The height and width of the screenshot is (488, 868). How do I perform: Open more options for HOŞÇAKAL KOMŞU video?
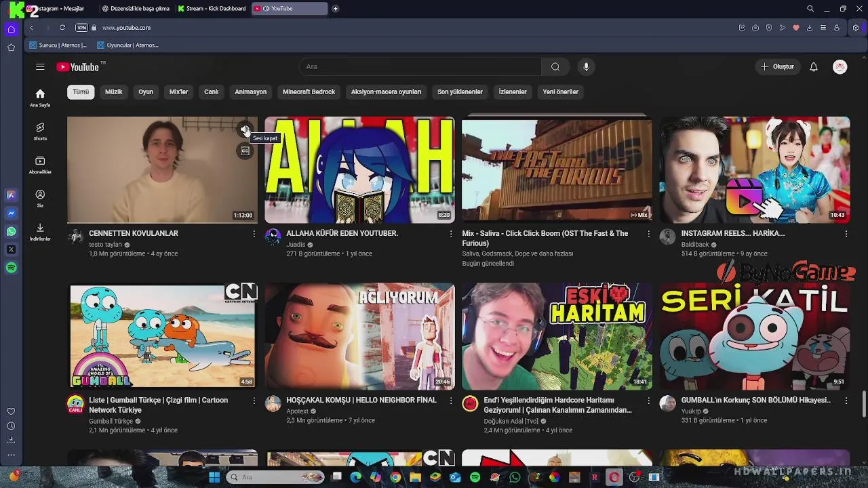(x=451, y=401)
